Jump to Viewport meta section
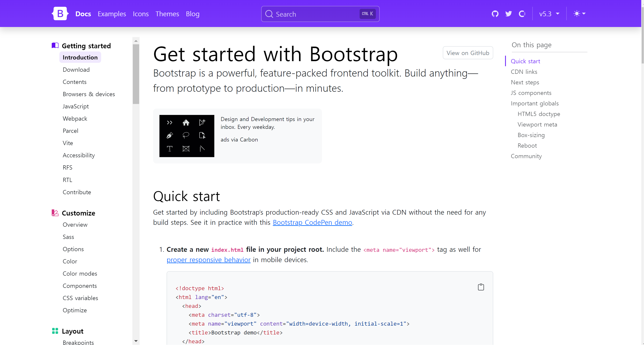This screenshot has width=644, height=345. 537,124
